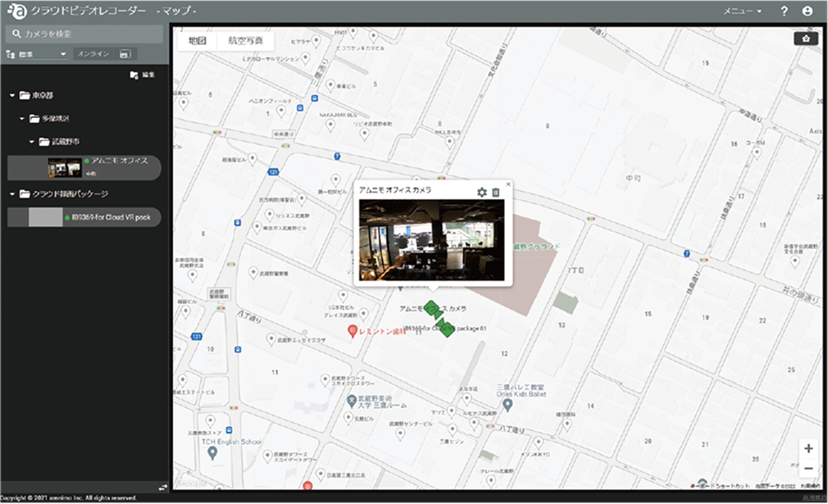The image size is (828, 504).
Task: Click the レミントン歯科 red map pin
Action: pyautogui.click(x=353, y=331)
